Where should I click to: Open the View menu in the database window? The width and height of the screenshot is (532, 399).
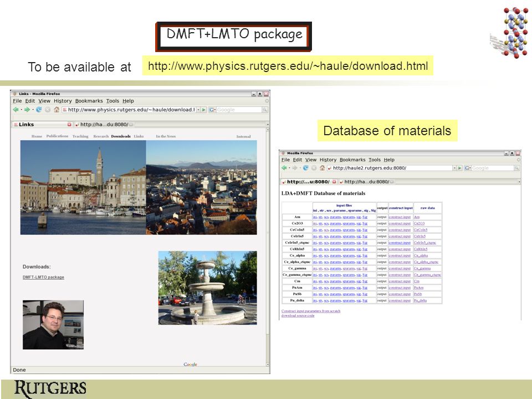coord(311,160)
